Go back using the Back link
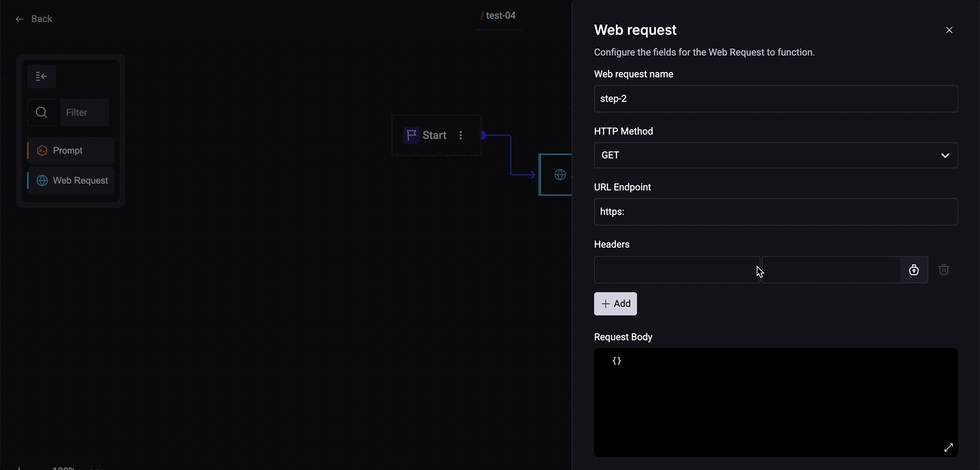 [34, 19]
